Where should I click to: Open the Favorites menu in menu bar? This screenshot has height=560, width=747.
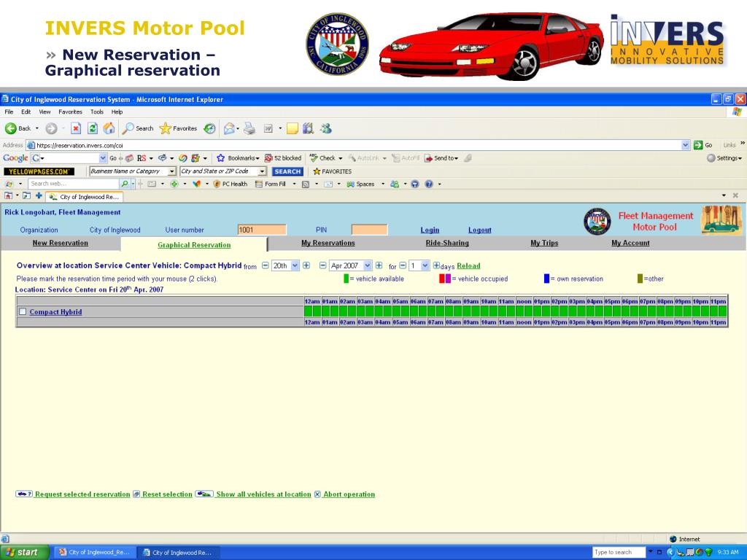[x=70, y=112]
